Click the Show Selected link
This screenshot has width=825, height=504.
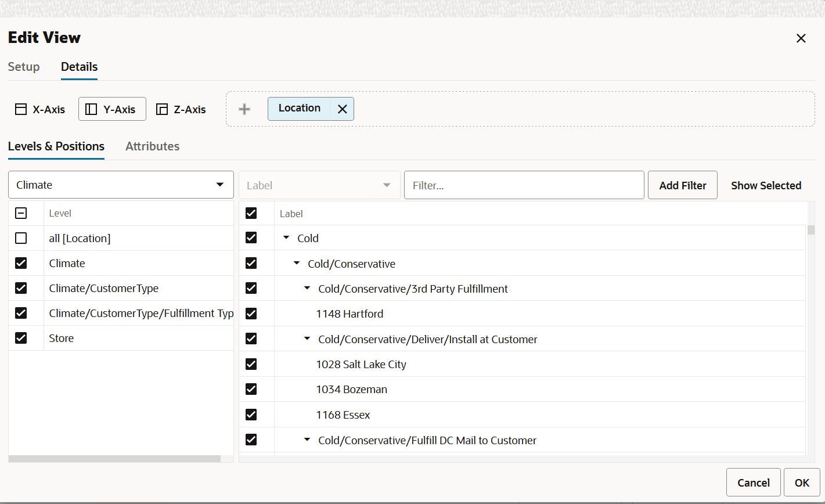[766, 186]
